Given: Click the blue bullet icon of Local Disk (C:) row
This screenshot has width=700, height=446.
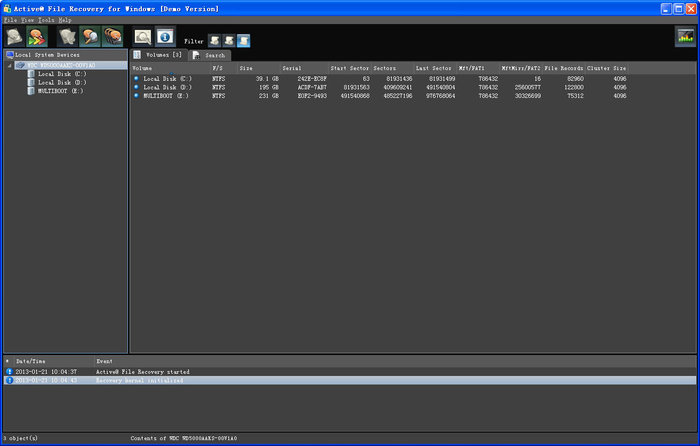Looking at the screenshot, I should click(x=136, y=79).
